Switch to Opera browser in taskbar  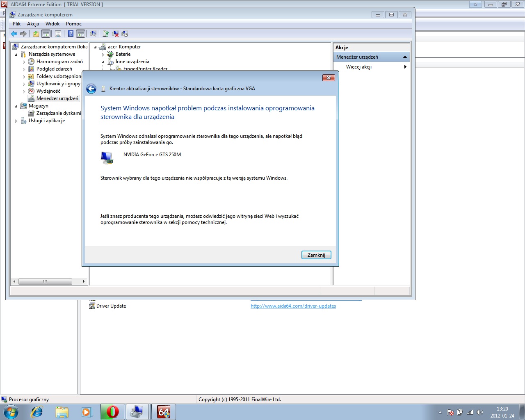[113, 412]
